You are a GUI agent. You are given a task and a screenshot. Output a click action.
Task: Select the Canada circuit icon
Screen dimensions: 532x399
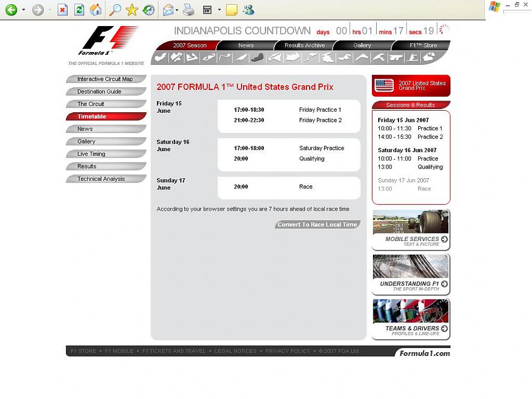click(x=241, y=57)
